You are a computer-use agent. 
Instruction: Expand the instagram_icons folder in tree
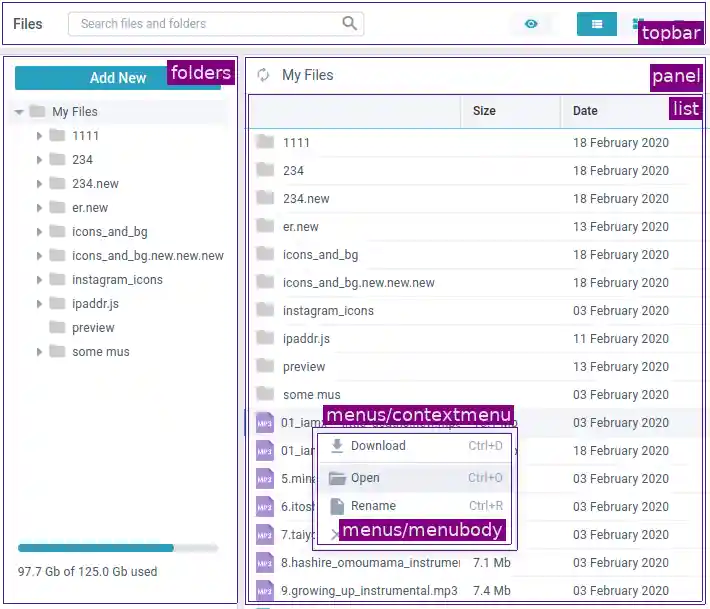[x=39, y=279]
